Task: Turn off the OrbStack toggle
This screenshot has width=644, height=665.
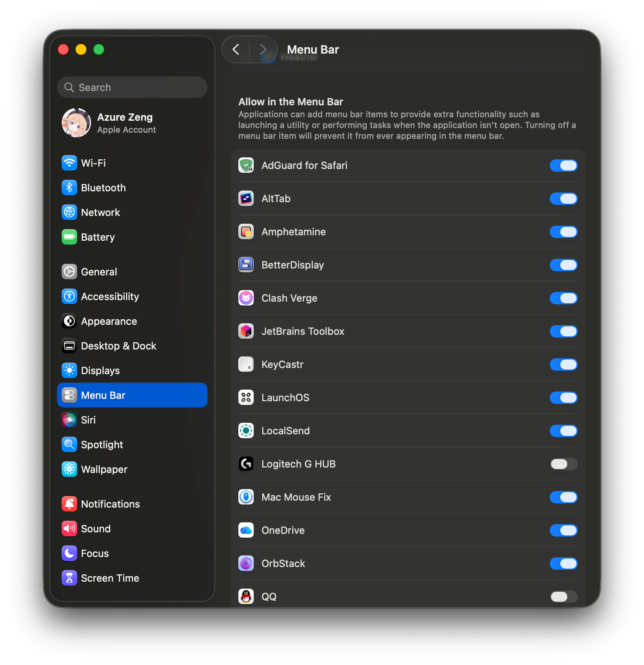Action: (x=563, y=564)
